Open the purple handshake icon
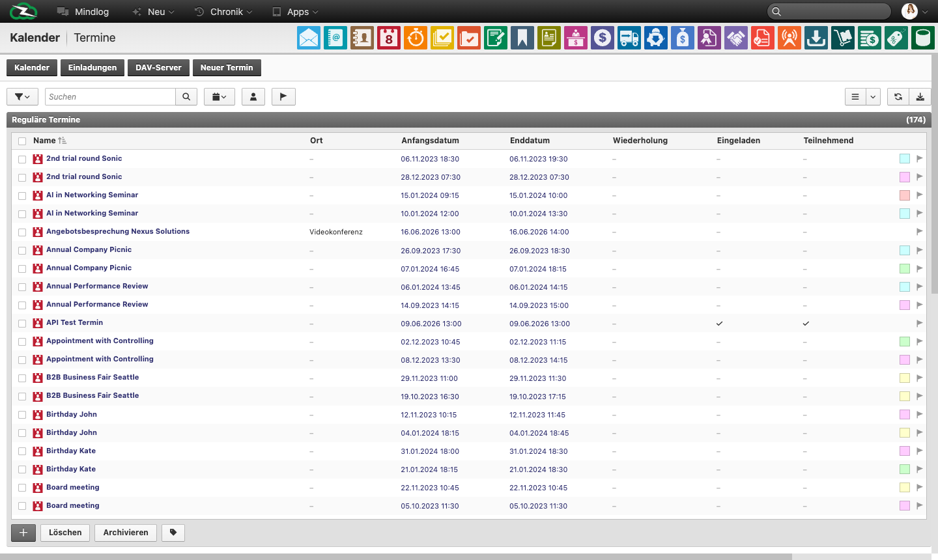 [x=736, y=38]
